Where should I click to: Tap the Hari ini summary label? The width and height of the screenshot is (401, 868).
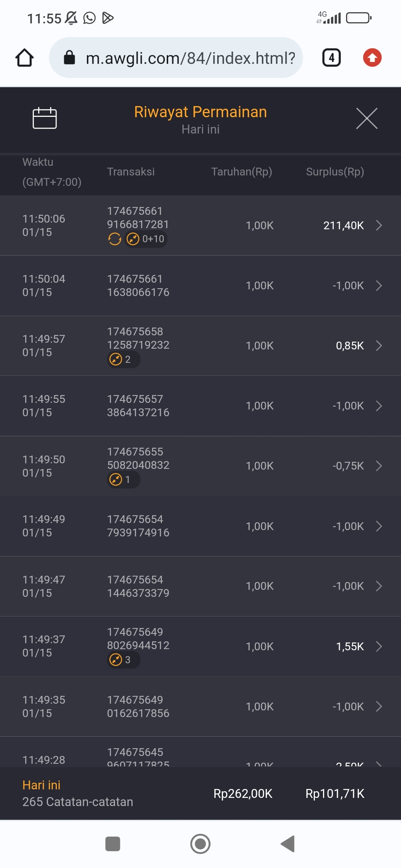(42, 785)
